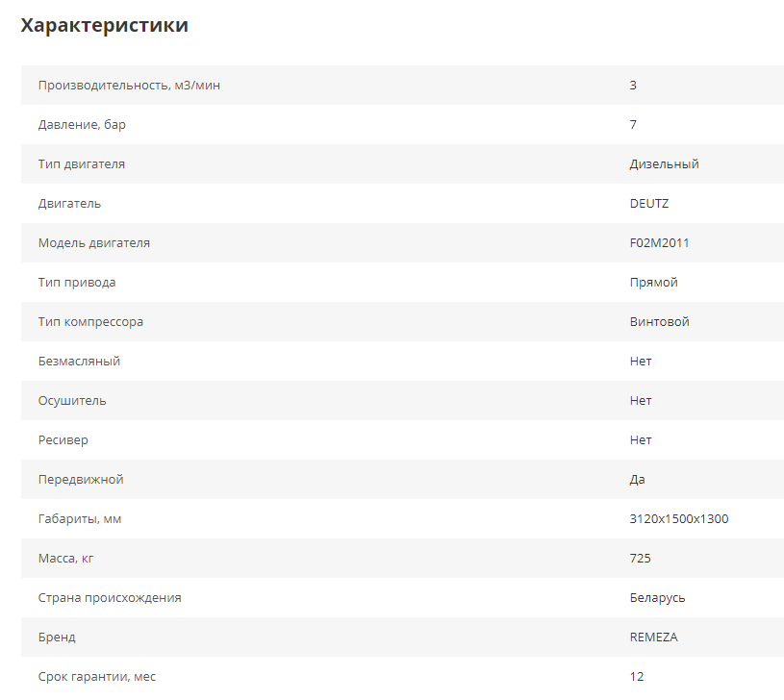Select the 3120x1500x1300 dimensions value
This screenshot has width=784, height=700.
pos(679,519)
